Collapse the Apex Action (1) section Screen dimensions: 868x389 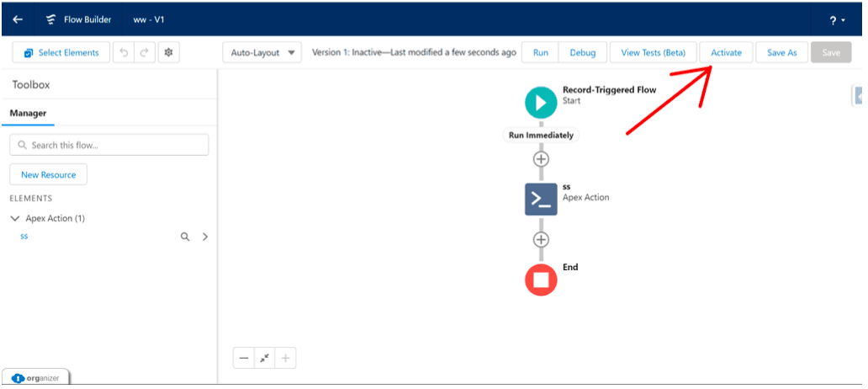pos(15,218)
